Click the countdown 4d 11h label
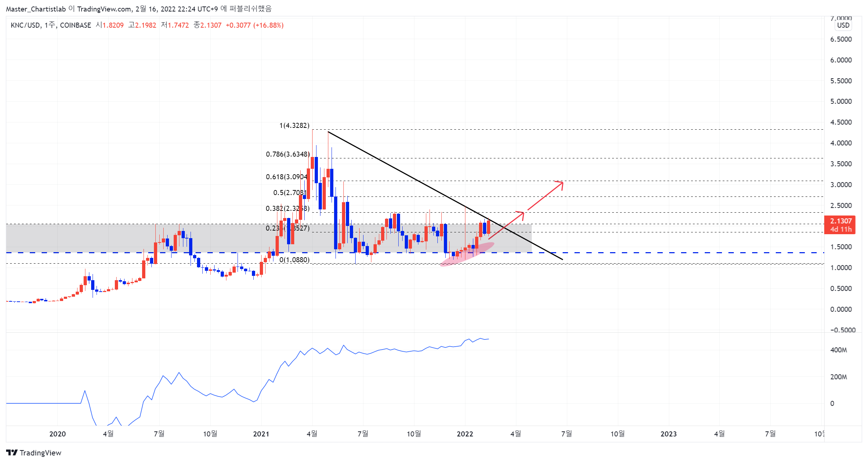 tap(841, 229)
